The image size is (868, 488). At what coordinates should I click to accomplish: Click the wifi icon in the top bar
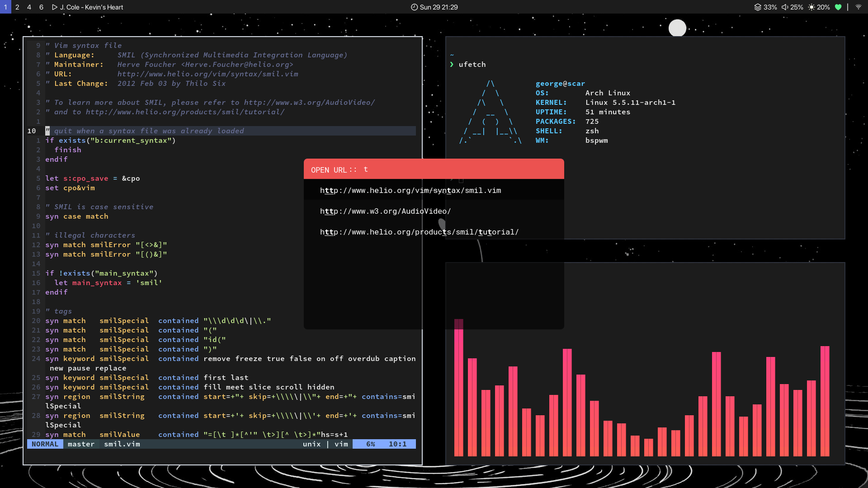858,7
